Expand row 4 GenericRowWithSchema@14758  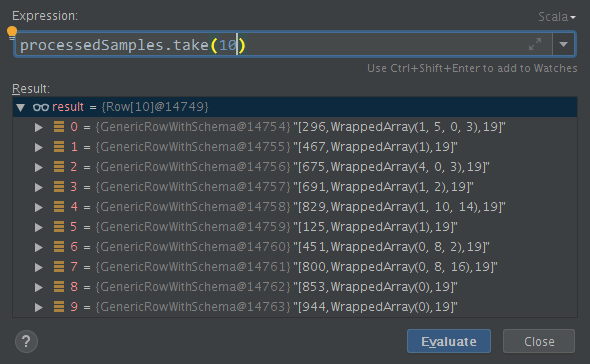38,207
